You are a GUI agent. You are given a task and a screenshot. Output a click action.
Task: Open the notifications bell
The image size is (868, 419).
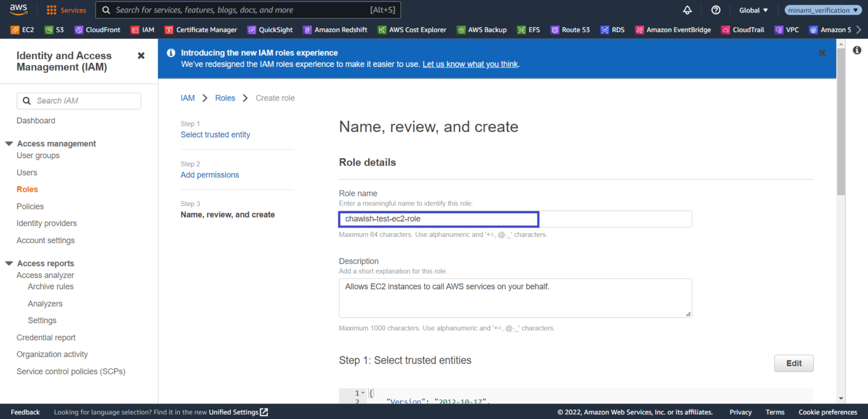(687, 10)
